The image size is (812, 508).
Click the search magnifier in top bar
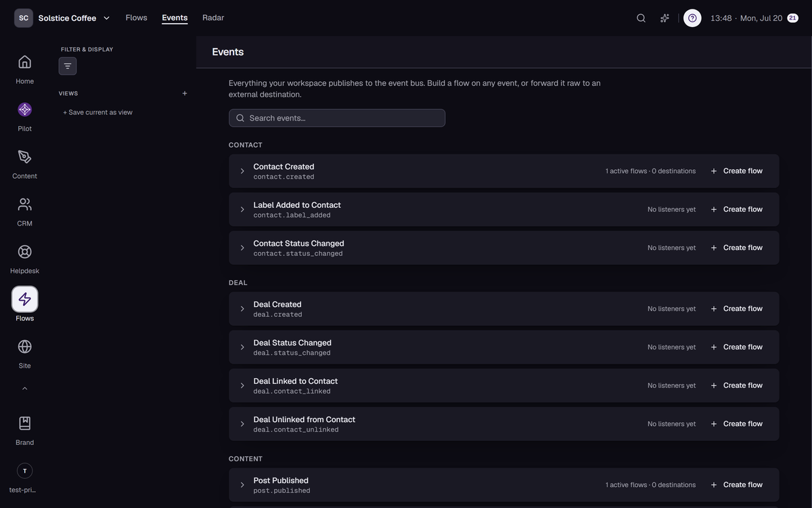pos(641,18)
